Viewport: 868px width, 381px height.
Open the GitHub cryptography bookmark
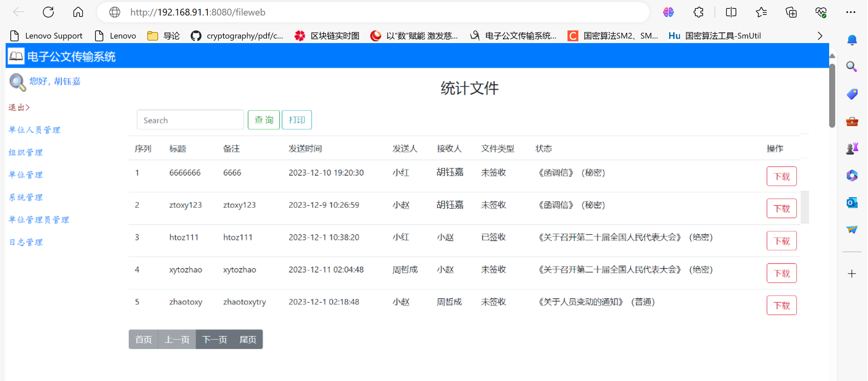click(x=237, y=36)
